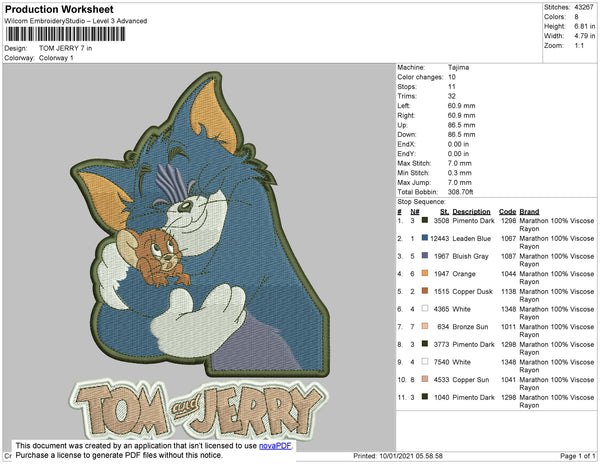Click the 'Copper Dusk' description text
600x464 pixels.
coord(473,291)
